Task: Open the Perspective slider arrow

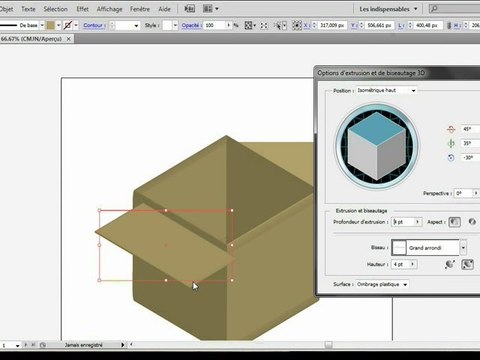Action: pos(476,193)
